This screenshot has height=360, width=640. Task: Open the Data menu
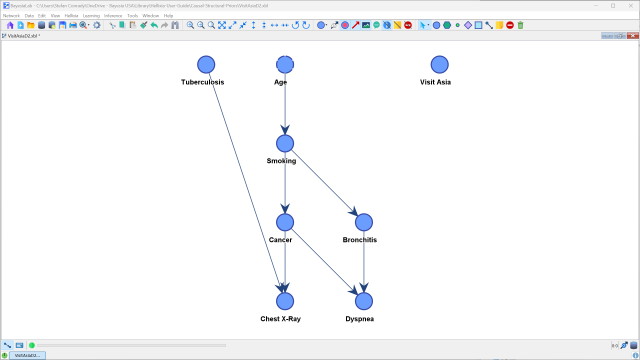click(x=29, y=16)
